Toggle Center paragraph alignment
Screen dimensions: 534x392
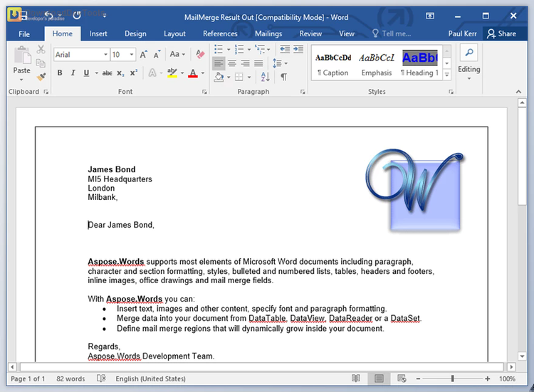coord(232,63)
